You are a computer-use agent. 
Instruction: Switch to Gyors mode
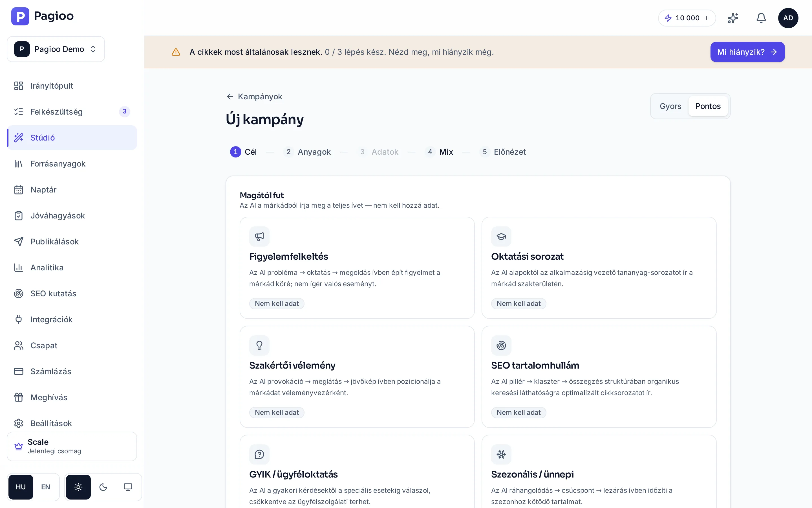[670, 106]
